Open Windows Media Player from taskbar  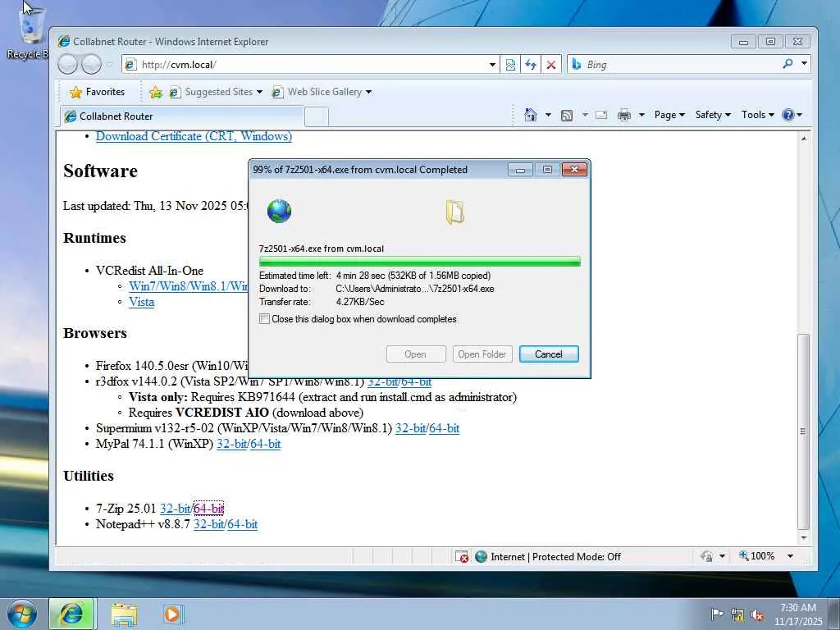[172, 614]
